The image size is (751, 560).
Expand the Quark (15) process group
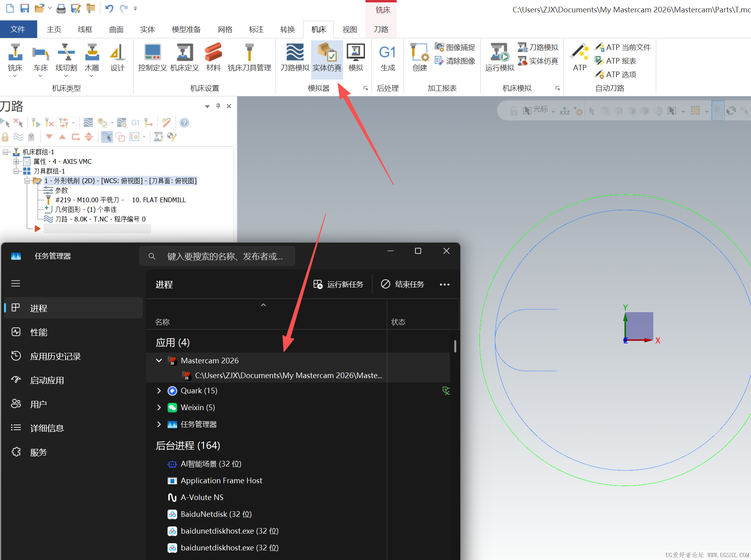[x=159, y=391]
